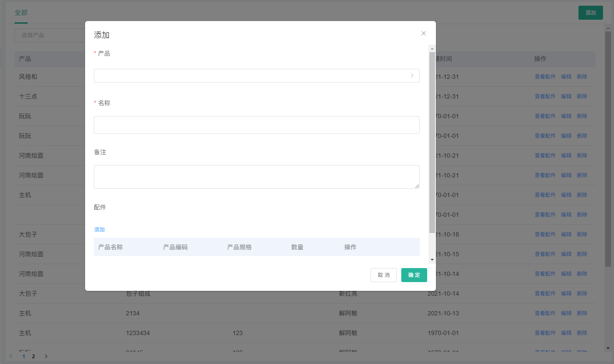Go to page 2 in pagination
614x364 pixels.
pos(33,357)
